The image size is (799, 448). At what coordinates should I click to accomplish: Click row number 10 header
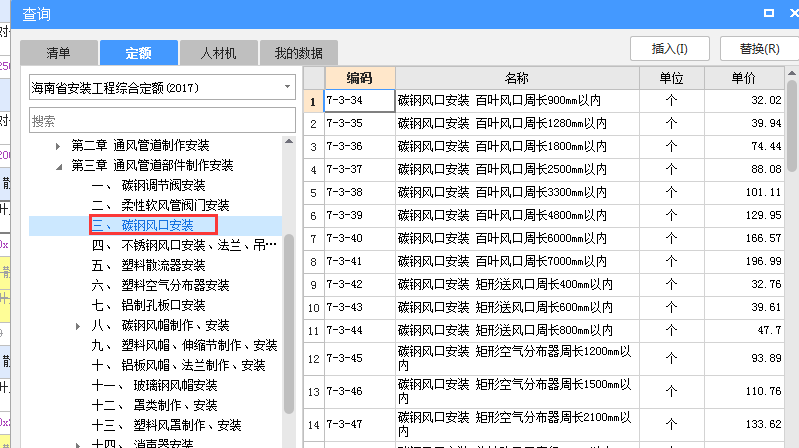click(x=313, y=307)
